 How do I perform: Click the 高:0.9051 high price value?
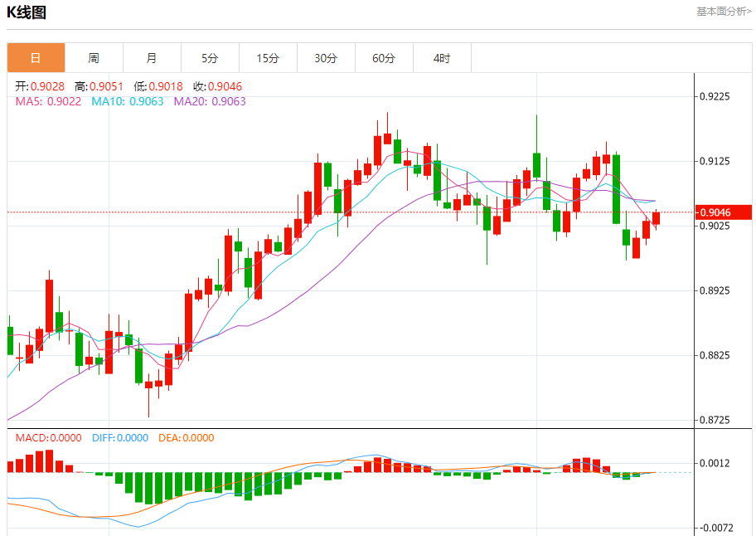[99, 86]
